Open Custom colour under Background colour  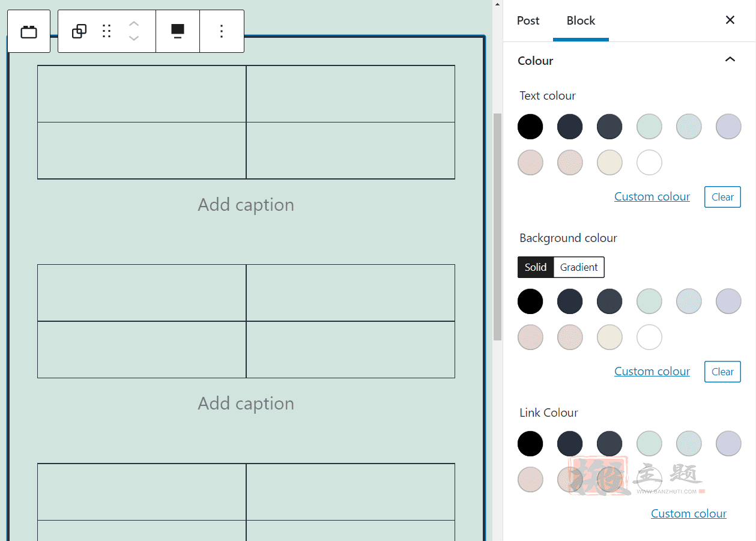click(652, 371)
